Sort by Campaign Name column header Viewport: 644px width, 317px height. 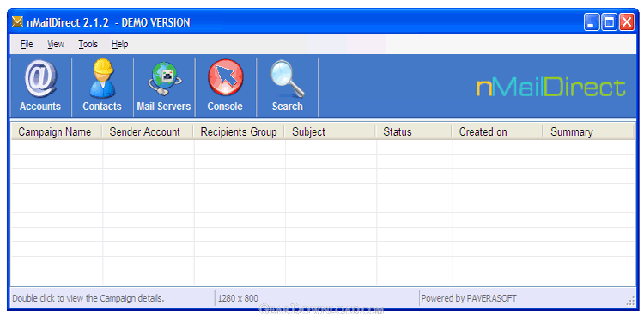tap(57, 132)
